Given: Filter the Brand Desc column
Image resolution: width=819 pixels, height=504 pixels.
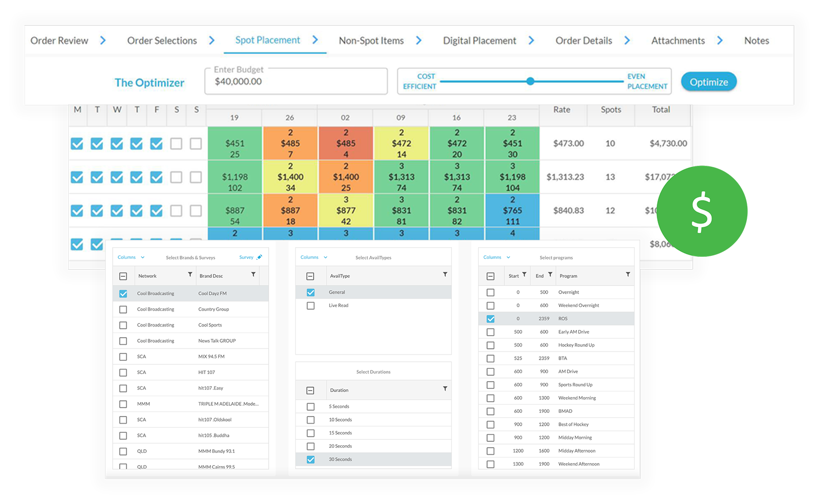Looking at the screenshot, I should point(253,275).
